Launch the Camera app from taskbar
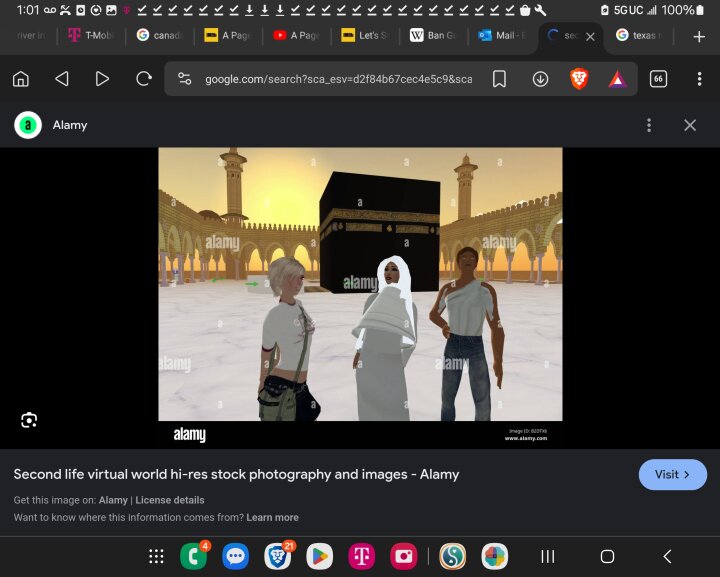 point(404,556)
